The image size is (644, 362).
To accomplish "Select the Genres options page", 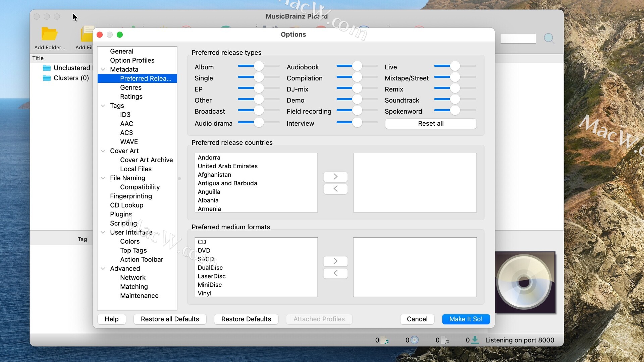I will [131, 87].
